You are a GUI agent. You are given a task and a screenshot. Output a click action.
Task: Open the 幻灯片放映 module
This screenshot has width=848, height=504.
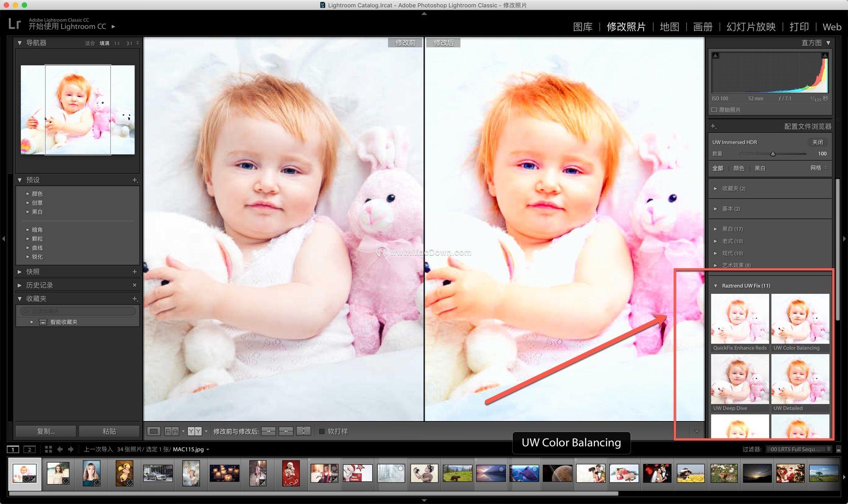750,27
